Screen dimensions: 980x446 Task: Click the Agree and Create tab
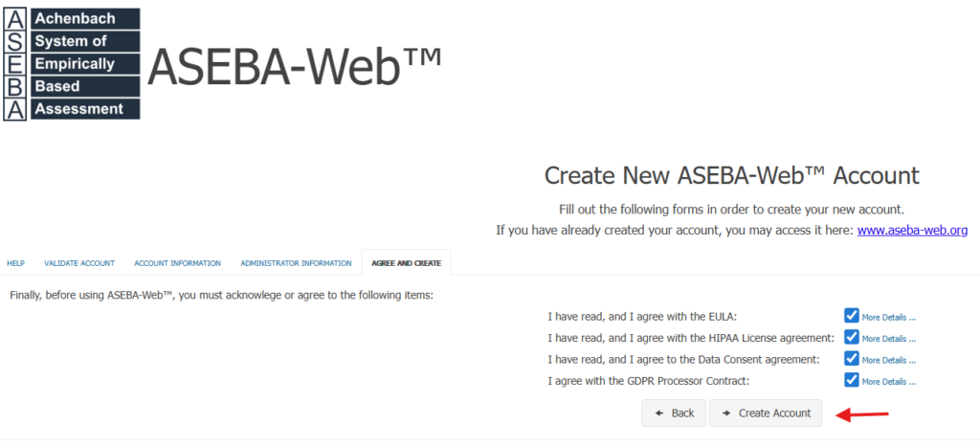(406, 263)
